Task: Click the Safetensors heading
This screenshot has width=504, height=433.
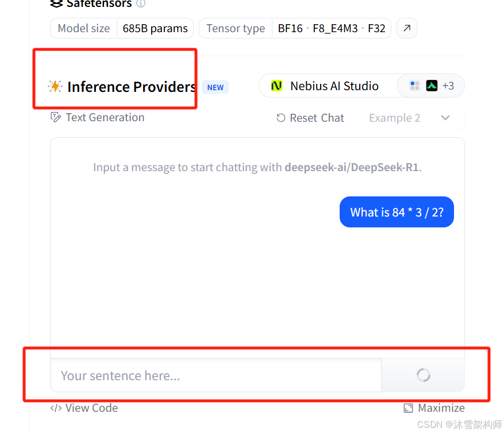Action: (x=99, y=3)
